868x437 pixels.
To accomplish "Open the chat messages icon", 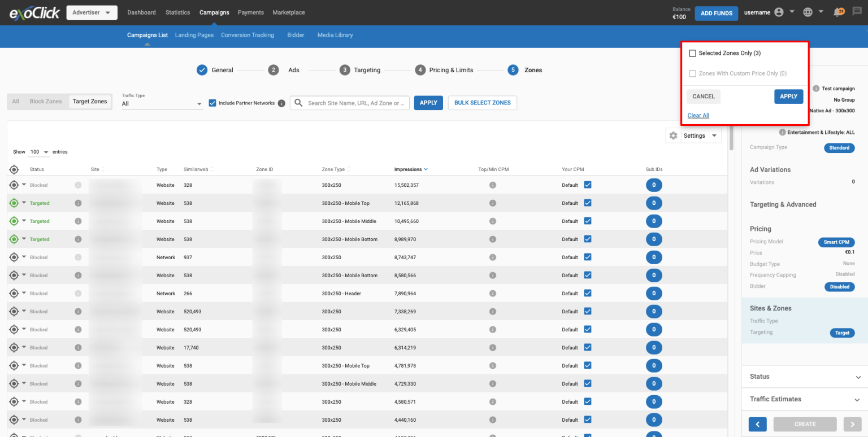I will 857,12.
